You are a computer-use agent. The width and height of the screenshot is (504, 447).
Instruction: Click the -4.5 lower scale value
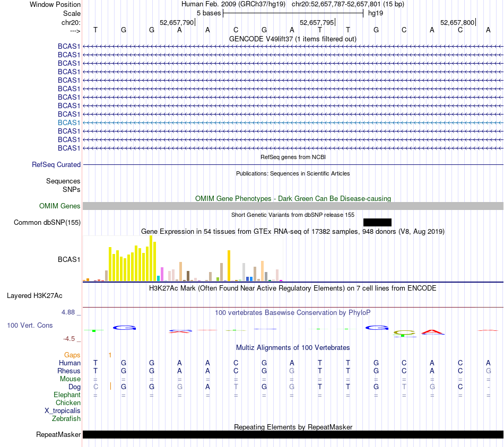[69, 339]
